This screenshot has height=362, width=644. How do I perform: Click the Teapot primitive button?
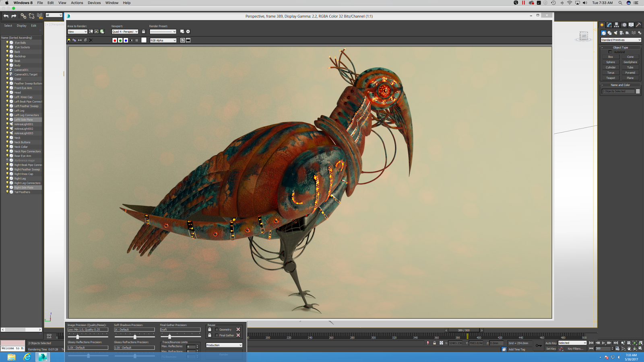(611, 78)
